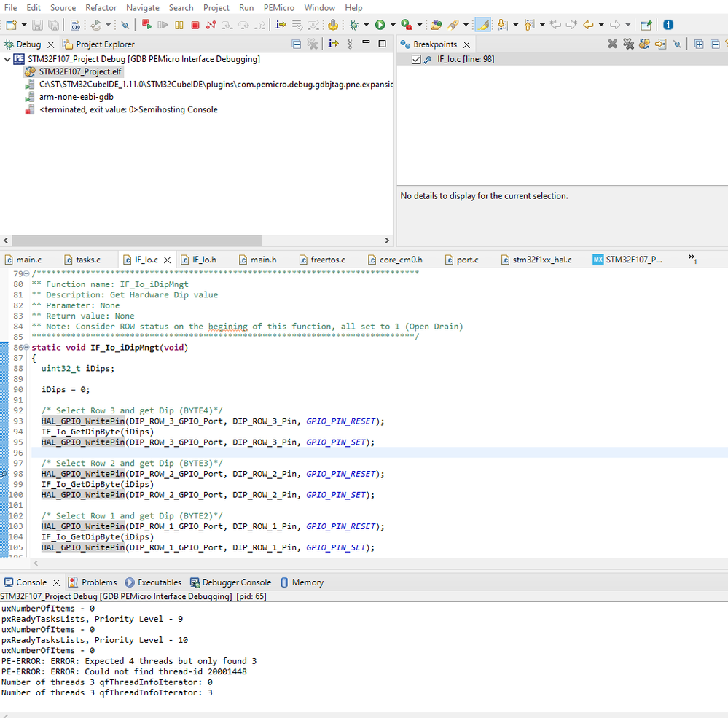Click the Step Return icon

261,25
